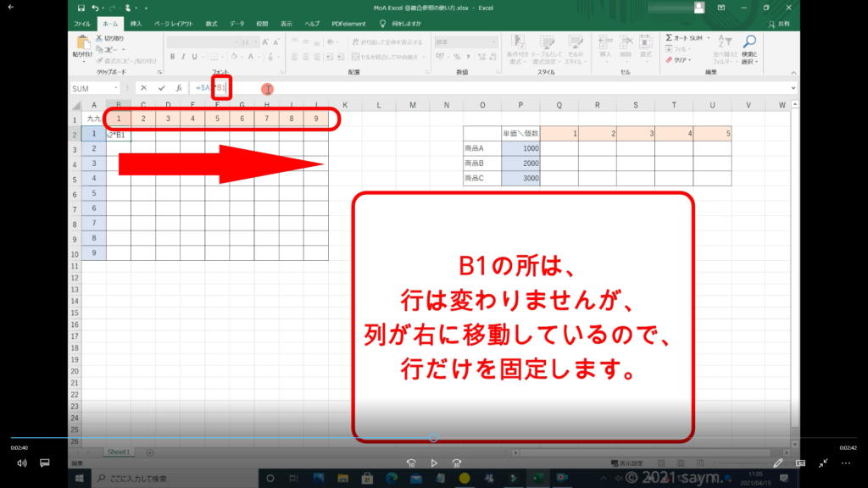
Task: Switch to the PDFelement ribbon tab
Action: (x=348, y=25)
